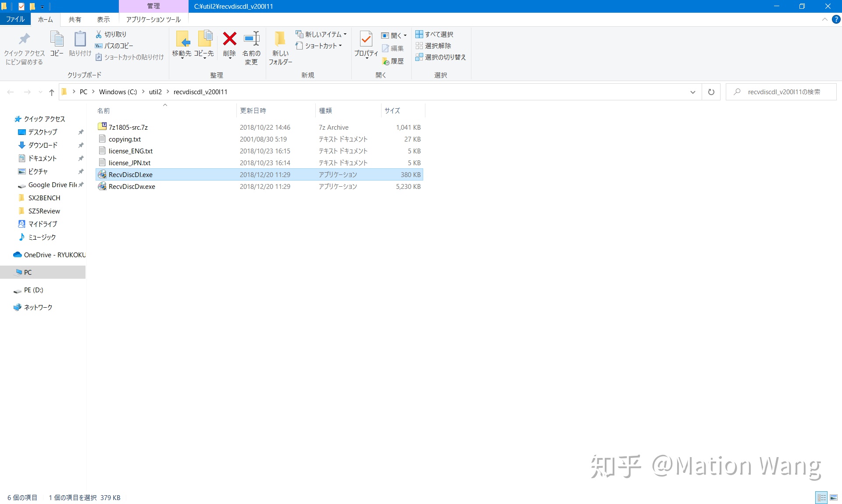Select license_ENG.txt file
Image resolution: width=842 pixels, height=504 pixels.
(259, 151)
